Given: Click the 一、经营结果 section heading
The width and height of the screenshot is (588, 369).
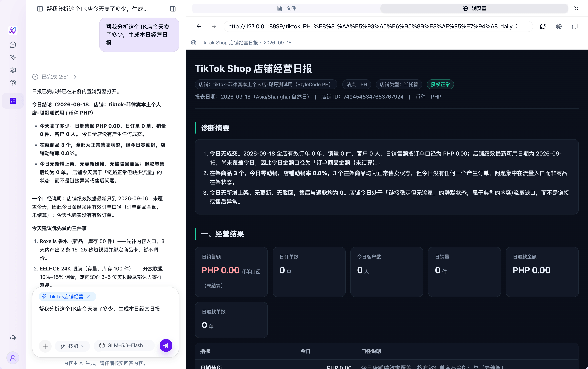Looking at the screenshot, I should (222, 234).
